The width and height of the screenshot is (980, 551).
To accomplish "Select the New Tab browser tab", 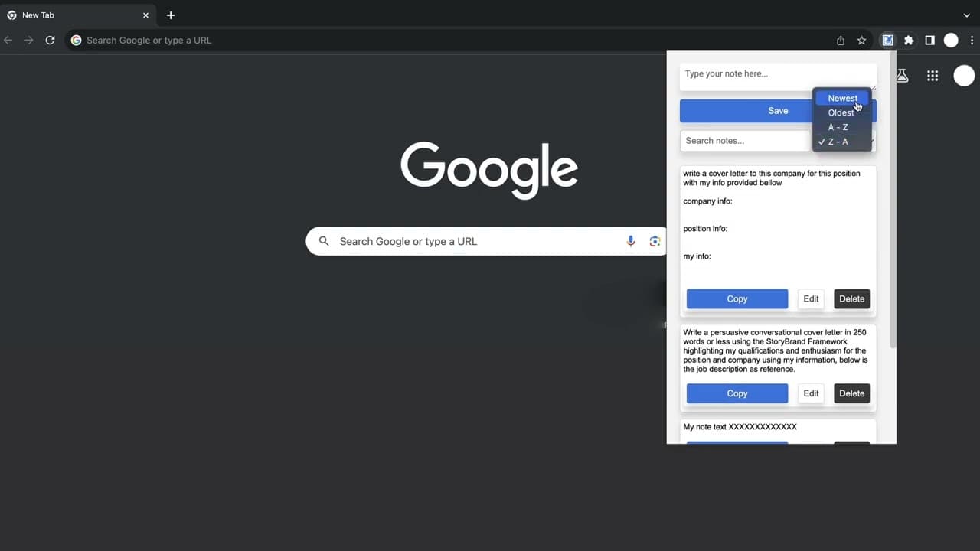I will tap(78, 15).
